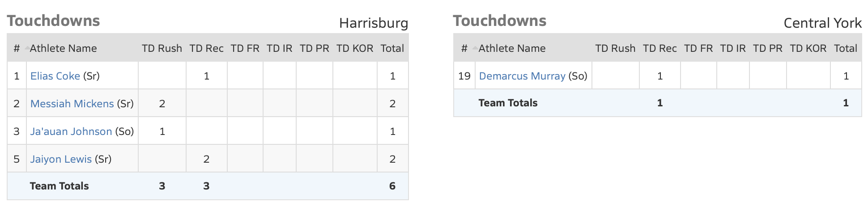Click the Ja'auan Johnson player link
The width and height of the screenshot is (868, 202).
click(x=71, y=131)
